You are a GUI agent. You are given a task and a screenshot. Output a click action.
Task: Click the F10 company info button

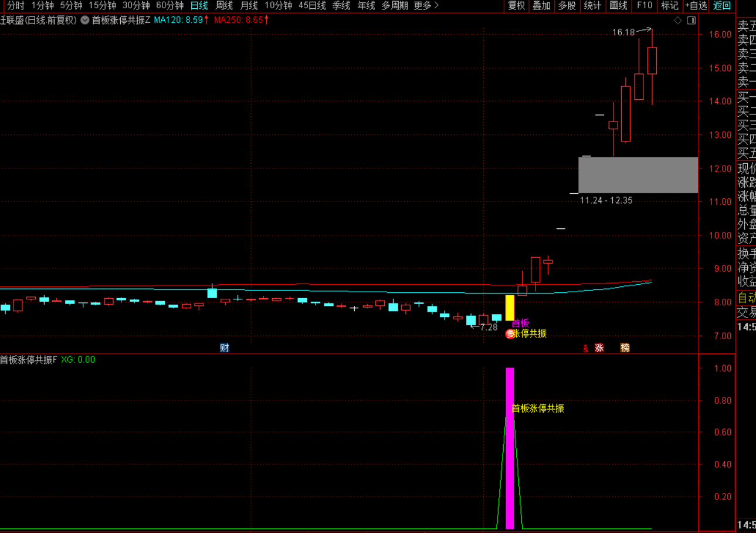[x=644, y=6]
